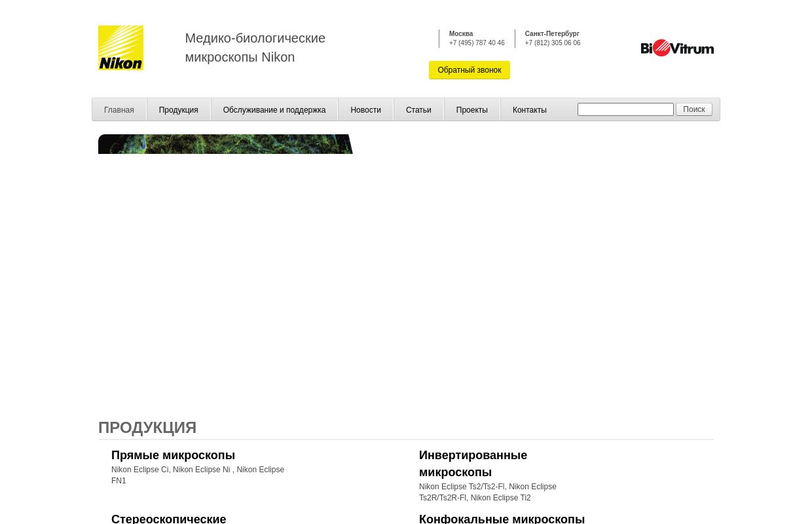Open the Продукция menu
Screen dimensions: 812x524
click(x=178, y=109)
